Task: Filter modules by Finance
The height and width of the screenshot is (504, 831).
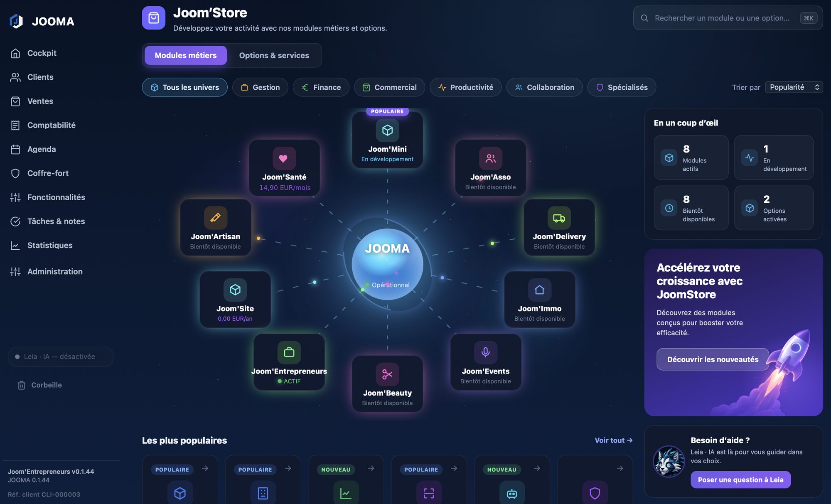Action: coord(321,87)
